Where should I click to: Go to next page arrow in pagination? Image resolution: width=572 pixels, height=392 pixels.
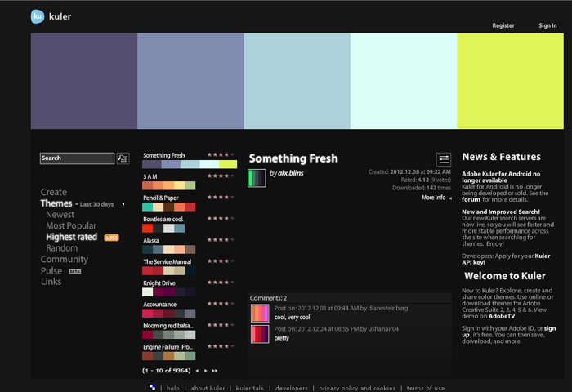205,371
